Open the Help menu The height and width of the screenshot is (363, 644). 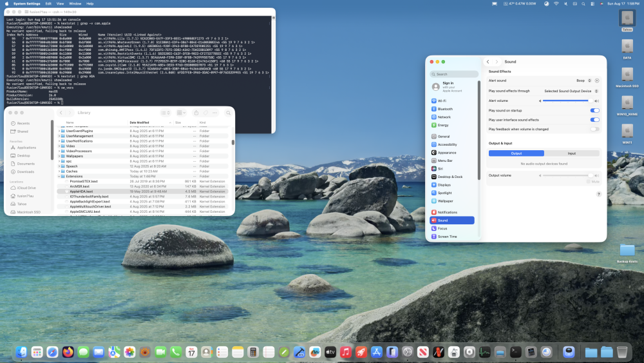(x=90, y=4)
